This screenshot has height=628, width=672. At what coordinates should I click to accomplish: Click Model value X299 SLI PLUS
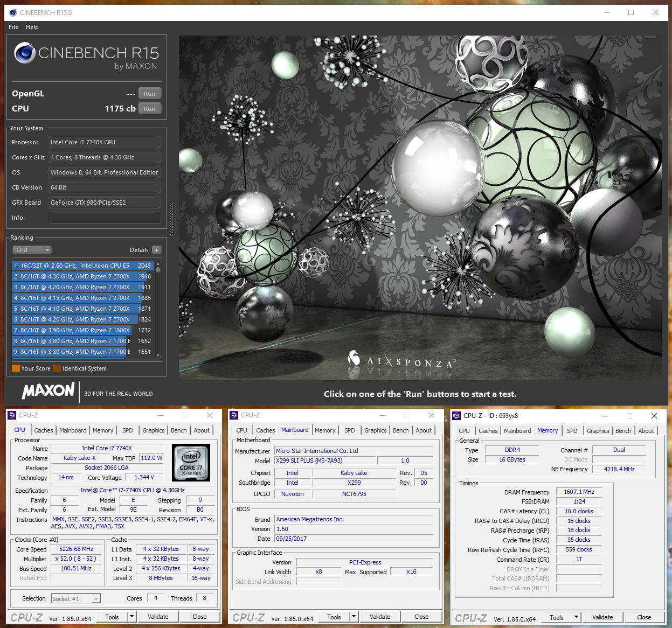[325, 460]
